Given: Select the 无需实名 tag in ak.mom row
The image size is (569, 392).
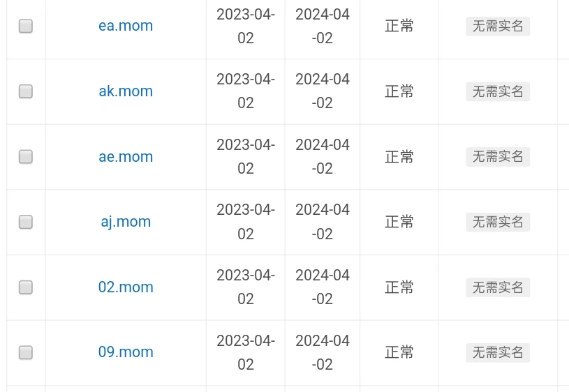Looking at the screenshot, I should point(498,91).
